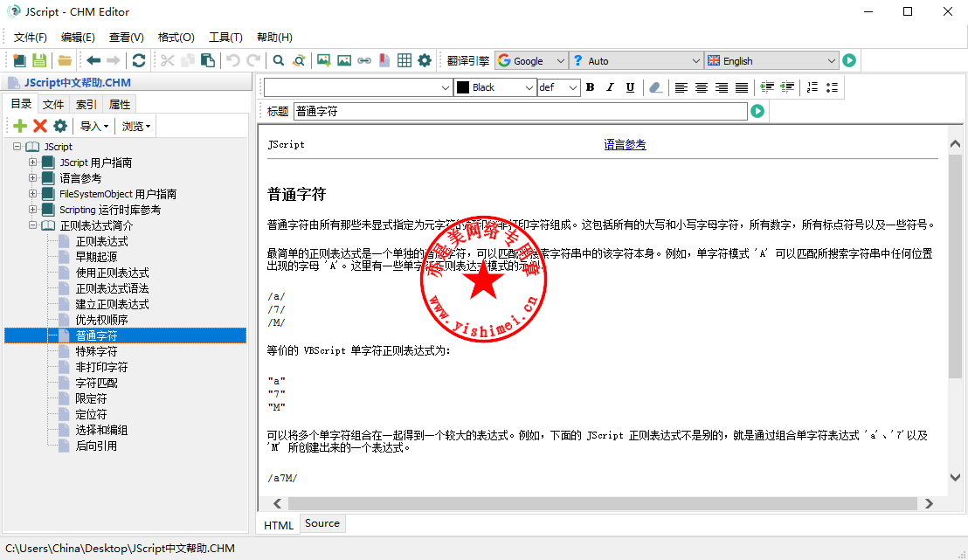Open the 浏览 dropdown button
968x560 pixels.
pos(135,126)
